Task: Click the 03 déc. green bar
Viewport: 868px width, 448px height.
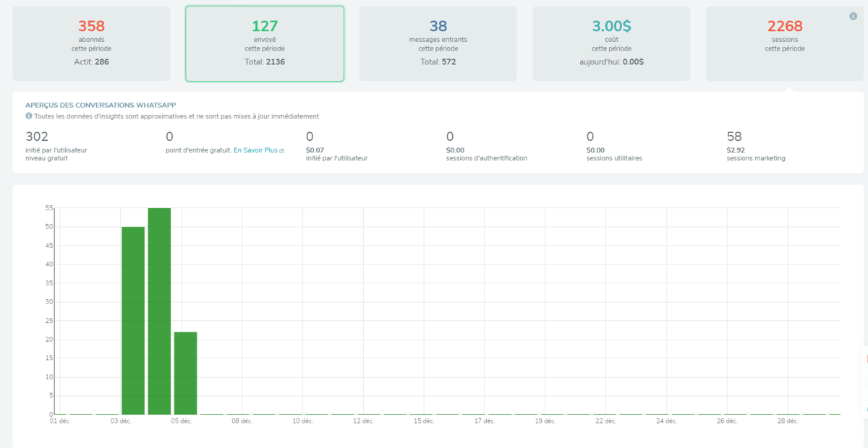Action: [133, 320]
